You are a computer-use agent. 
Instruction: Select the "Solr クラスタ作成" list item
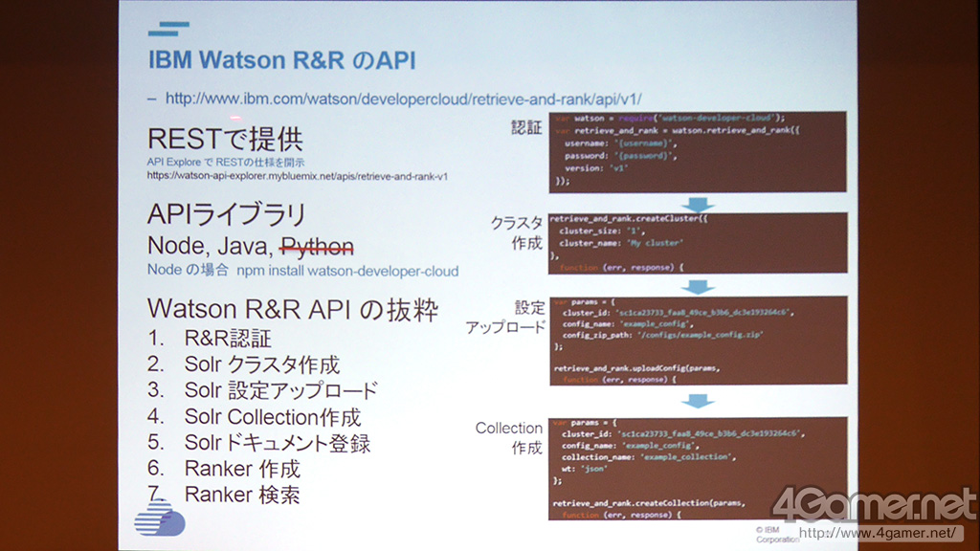[261, 364]
